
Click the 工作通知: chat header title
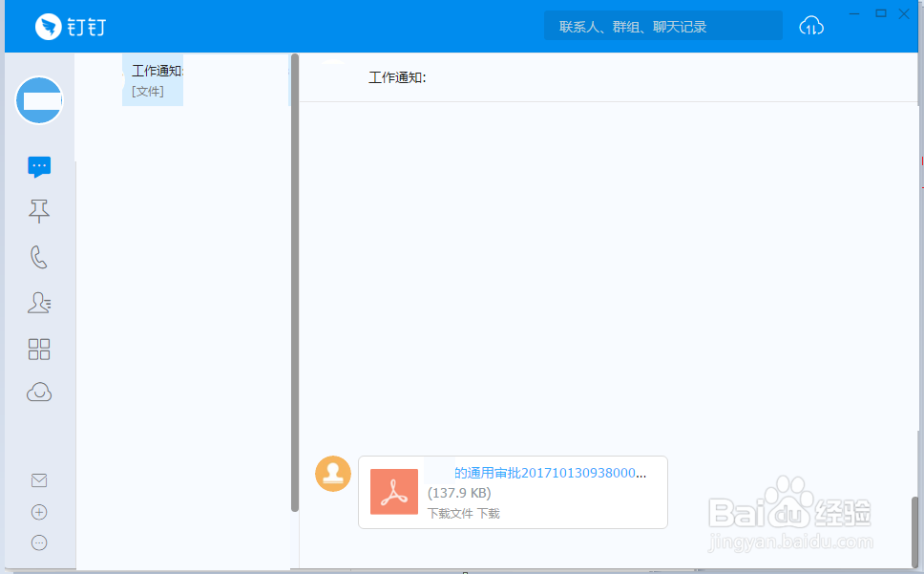397,77
